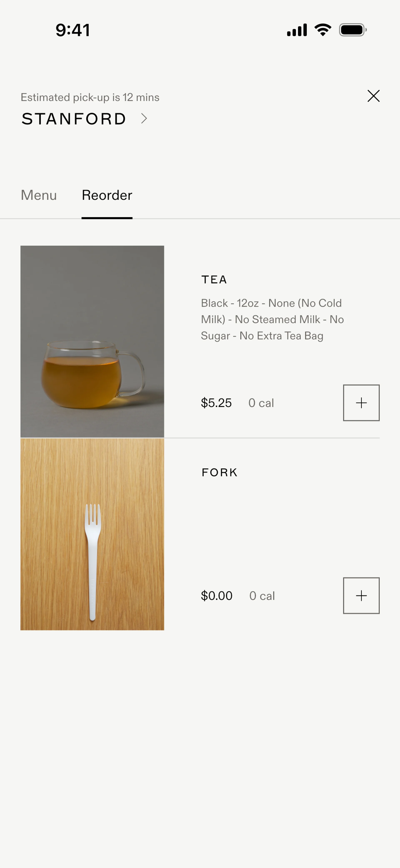Select the Reorder tab
Screen dimensions: 400x868
click(107, 195)
